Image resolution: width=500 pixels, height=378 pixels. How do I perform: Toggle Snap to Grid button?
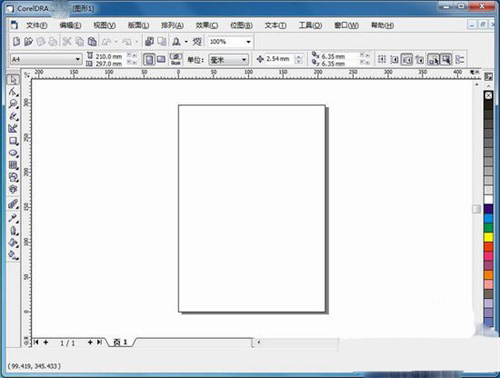[382, 60]
